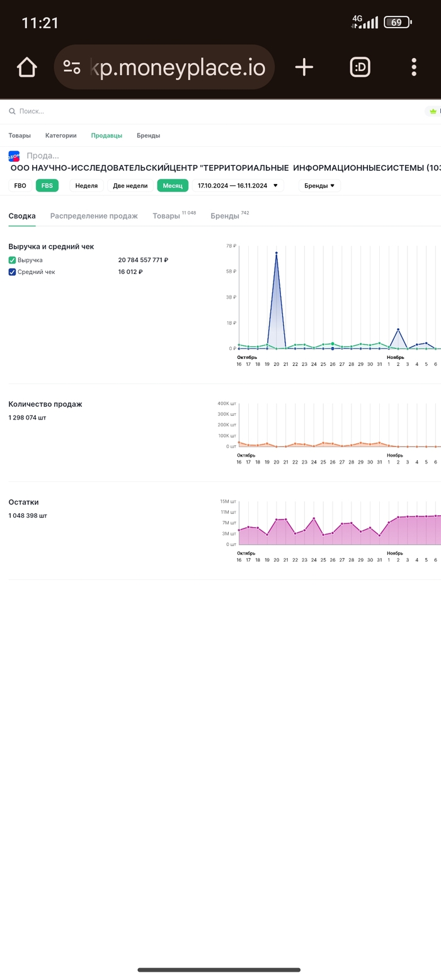Click the October 20 revenue peak point

pyautogui.click(x=276, y=253)
